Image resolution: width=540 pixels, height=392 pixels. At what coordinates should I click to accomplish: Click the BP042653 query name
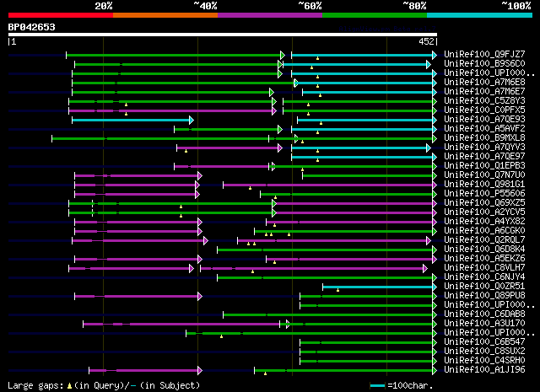[32, 27]
